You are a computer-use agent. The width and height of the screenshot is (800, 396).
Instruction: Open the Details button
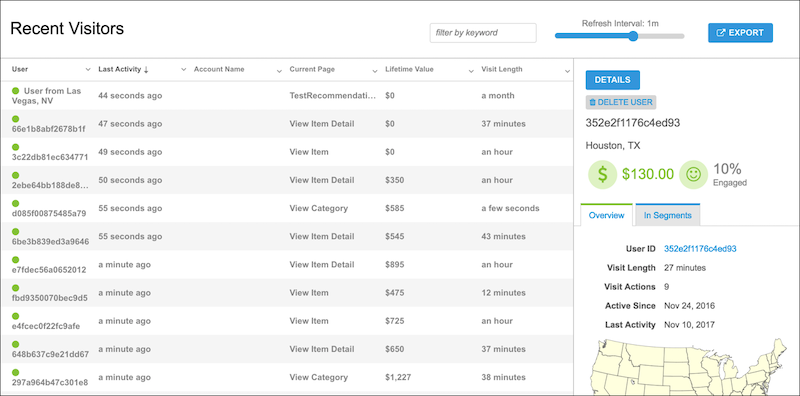[x=612, y=80]
